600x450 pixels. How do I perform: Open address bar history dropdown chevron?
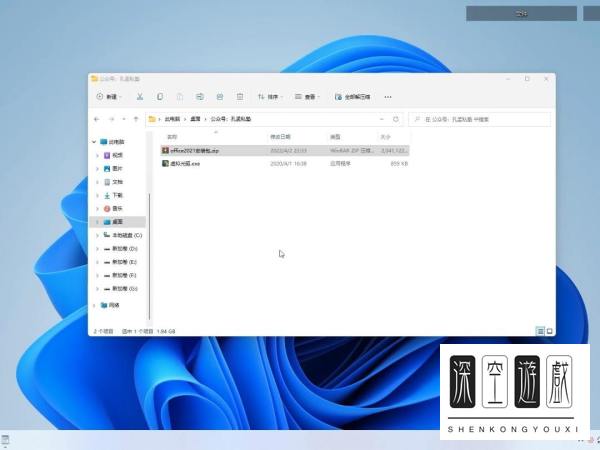(x=382, y=119)
